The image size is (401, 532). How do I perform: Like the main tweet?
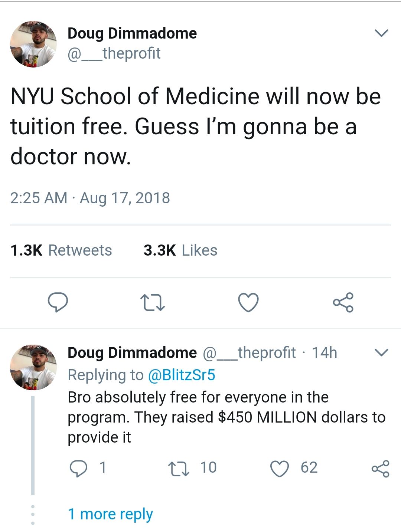pyautogui.click(x=248, y=302)
